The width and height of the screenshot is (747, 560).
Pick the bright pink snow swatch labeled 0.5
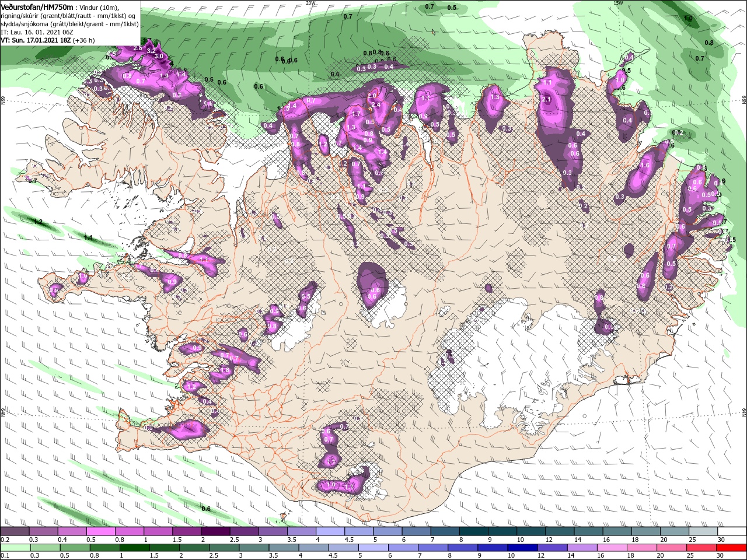(x=100, y=531)
